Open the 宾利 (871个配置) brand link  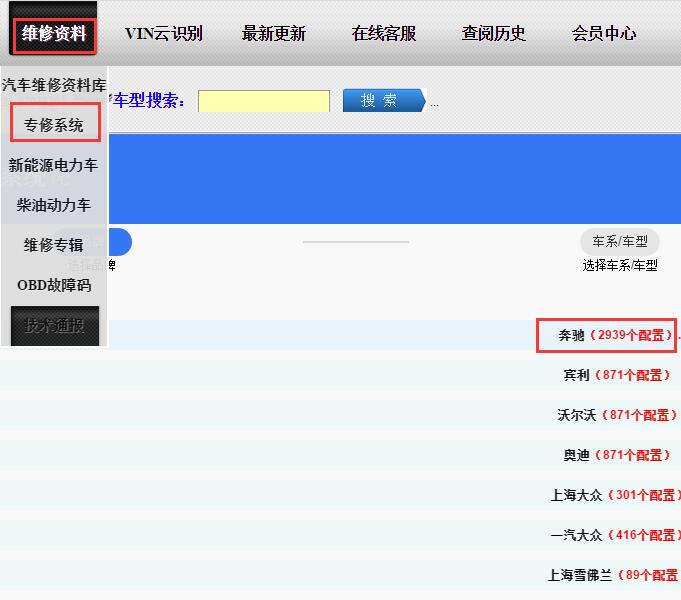pos(617,375)
